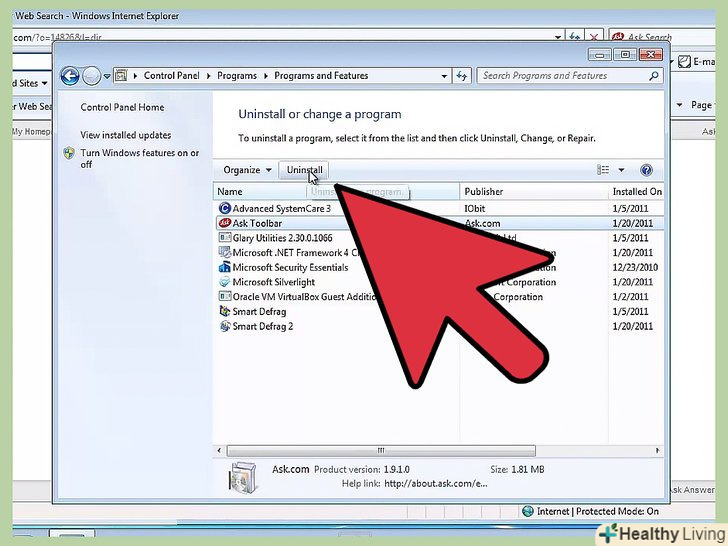Expand the address bar history dropdown
The width and height of the screenshot is (728, 546).
click(444, 76)
